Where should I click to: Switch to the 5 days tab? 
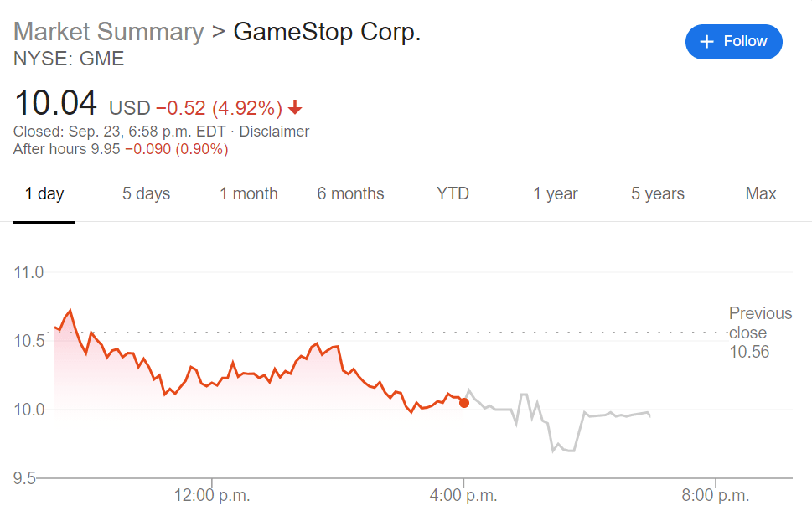(146, 194)
